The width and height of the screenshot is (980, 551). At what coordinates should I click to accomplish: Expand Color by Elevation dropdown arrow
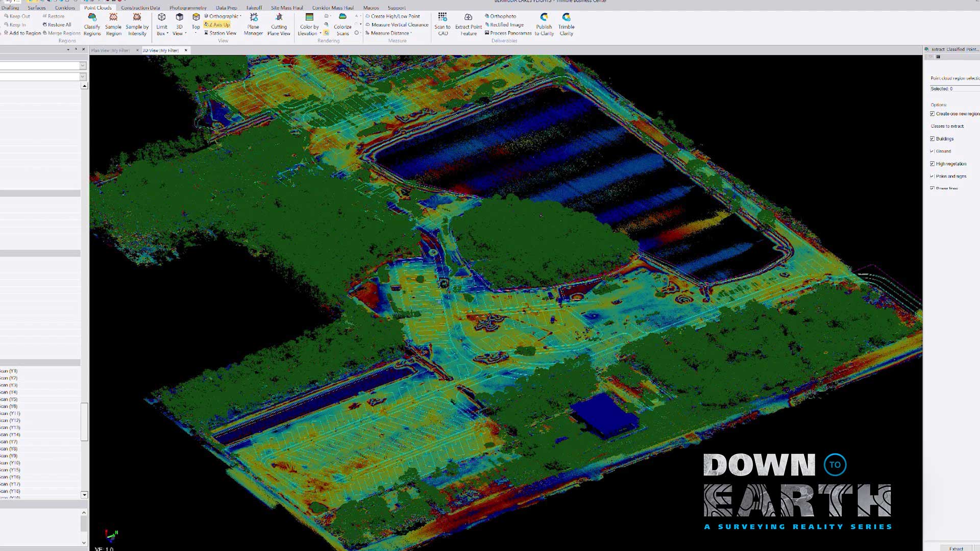point(320,34)
